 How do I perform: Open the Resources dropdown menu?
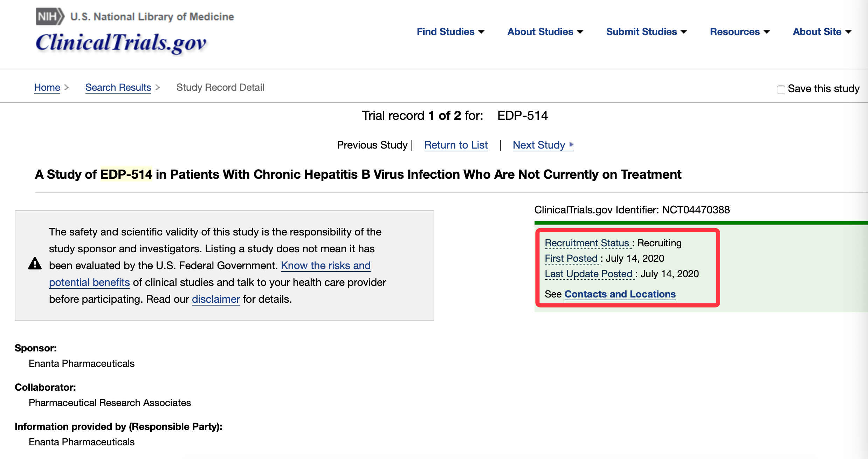click(x=740, y=32)
